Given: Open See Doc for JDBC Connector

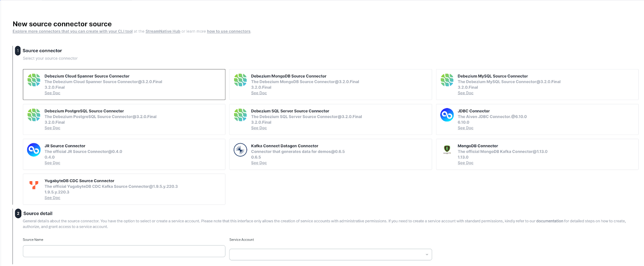Looking at the screenshot, I should 465,128.
